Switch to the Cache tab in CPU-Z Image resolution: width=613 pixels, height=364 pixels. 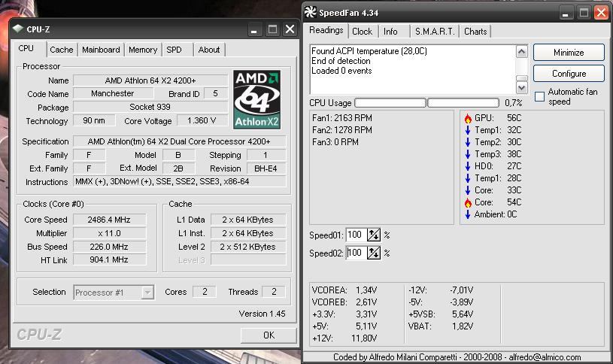coord(62,50)
